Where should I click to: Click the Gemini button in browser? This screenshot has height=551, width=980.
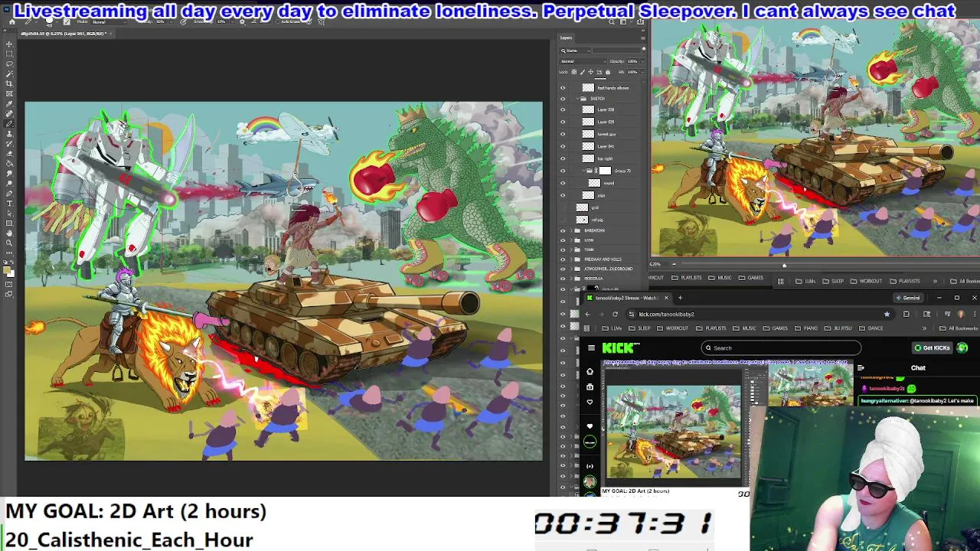click(908, 298)
